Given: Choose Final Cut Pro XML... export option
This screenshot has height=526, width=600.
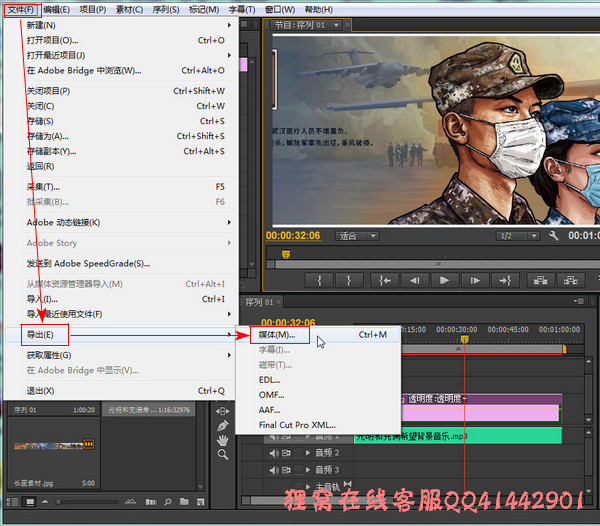Looking at the screenshot, I should tap(318, 425).
